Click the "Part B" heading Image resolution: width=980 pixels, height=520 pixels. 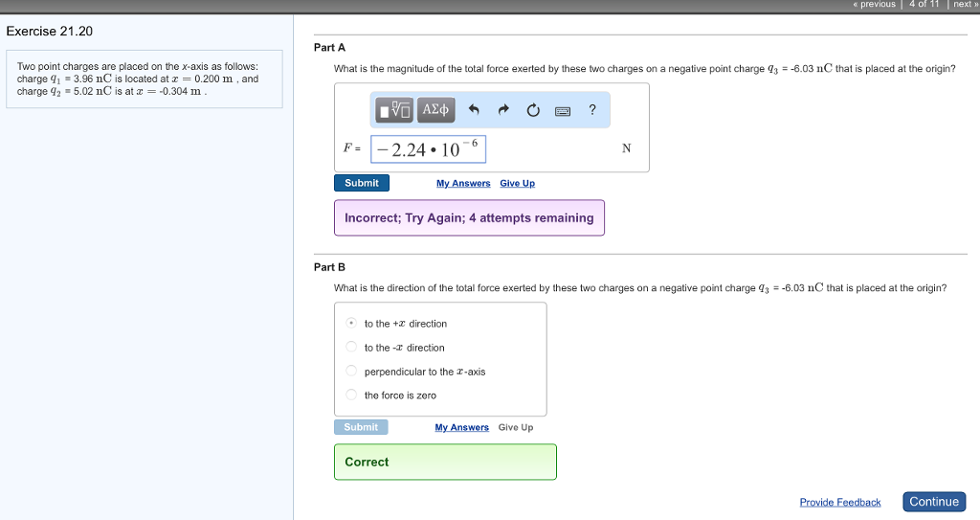tap(329, 267)
